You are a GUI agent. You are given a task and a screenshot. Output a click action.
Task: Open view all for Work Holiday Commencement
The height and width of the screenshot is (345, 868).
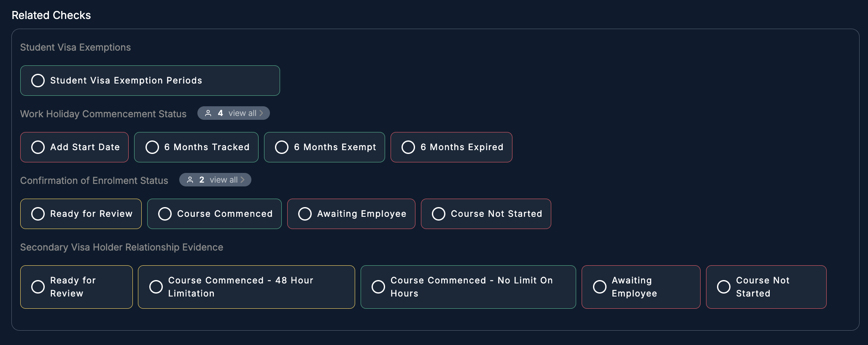click(243, 113)
